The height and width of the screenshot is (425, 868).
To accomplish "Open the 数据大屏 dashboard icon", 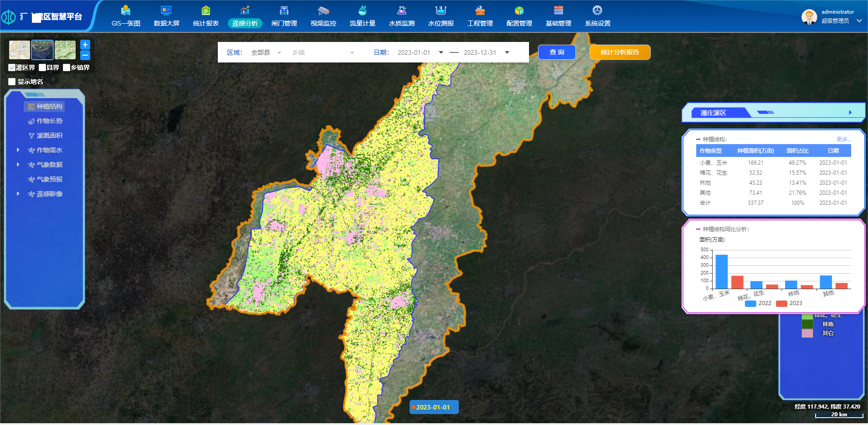I will pos(166,10).
